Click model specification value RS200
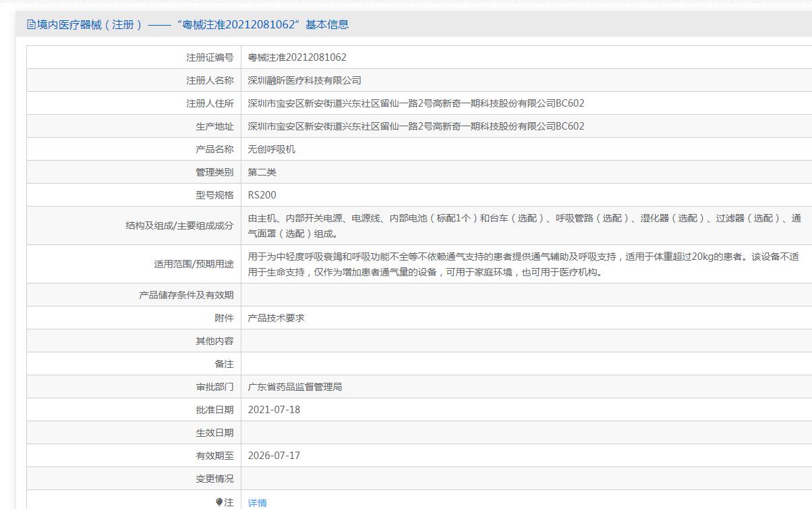The image size is (812, 509). coord(262,195)
